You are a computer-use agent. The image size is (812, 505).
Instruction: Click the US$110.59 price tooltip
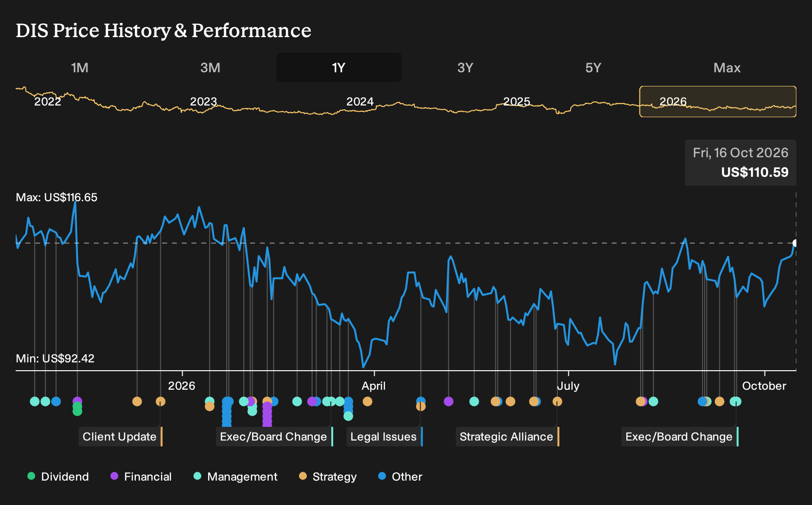click(741, 163)
